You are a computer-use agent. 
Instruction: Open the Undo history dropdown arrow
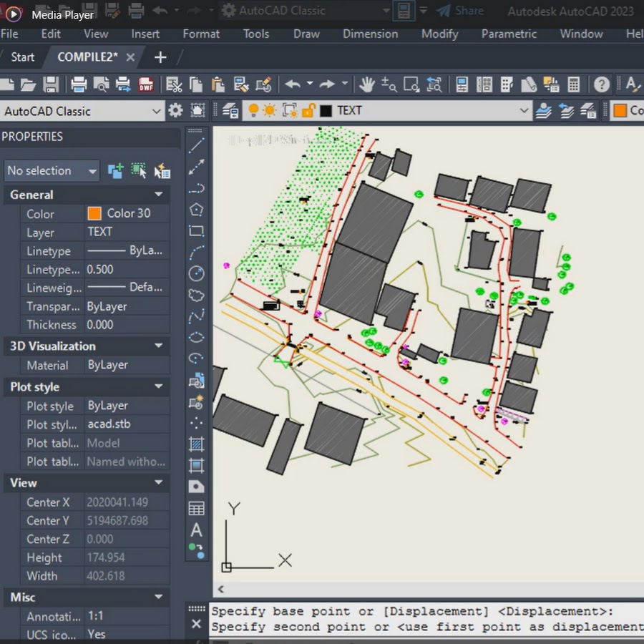310,84
